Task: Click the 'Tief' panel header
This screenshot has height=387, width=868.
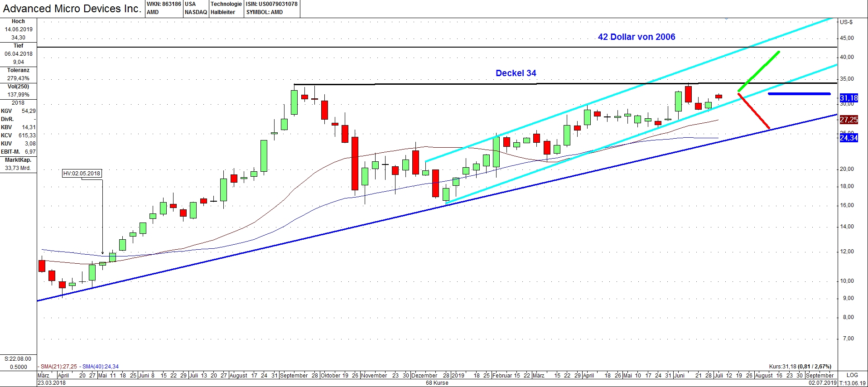Action: 18,46
